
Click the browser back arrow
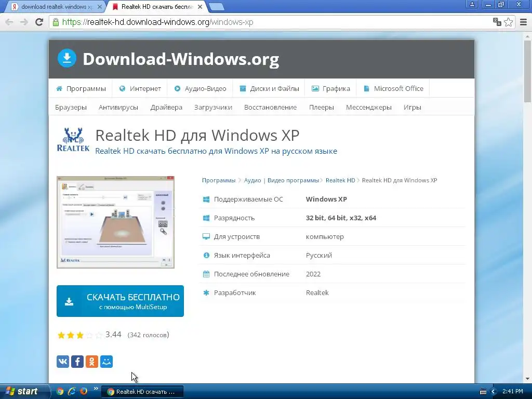click(x=9, y=22)
